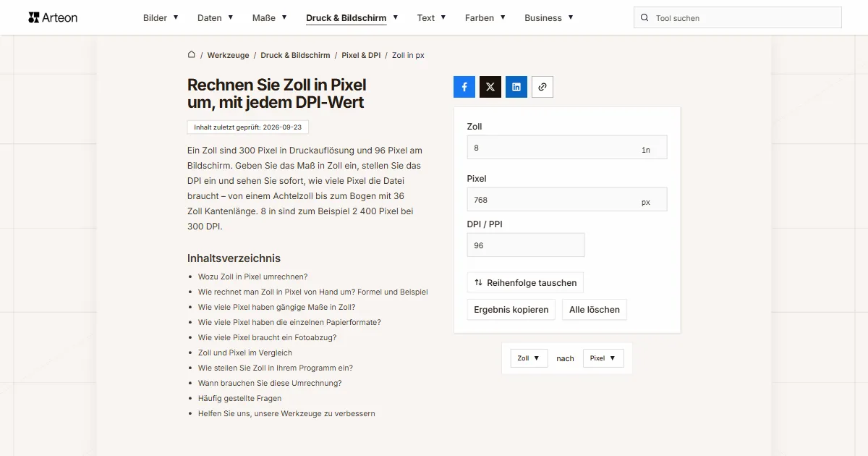Image resolution: width=868 pixels, height=456 pixels.
Task: Click the DPI / PPI input field
Action: point(526,245)
